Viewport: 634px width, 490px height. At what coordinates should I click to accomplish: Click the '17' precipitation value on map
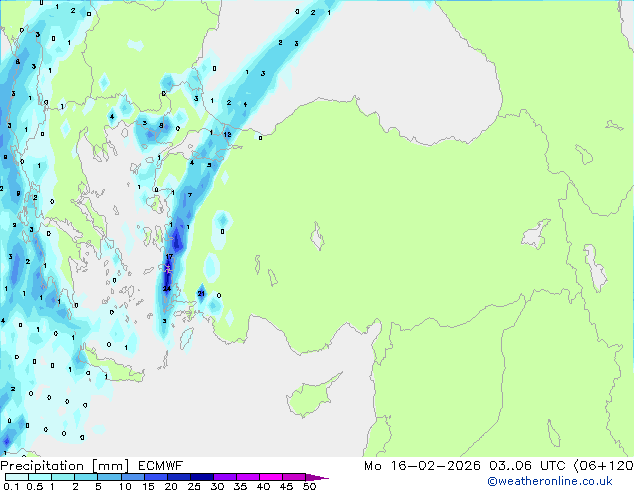(169, 256)
